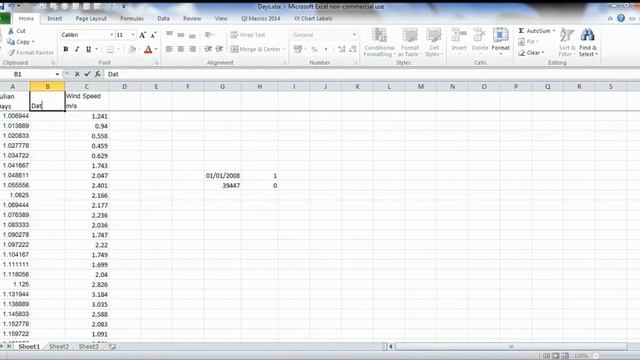Align text right icon

click(192, 49)
